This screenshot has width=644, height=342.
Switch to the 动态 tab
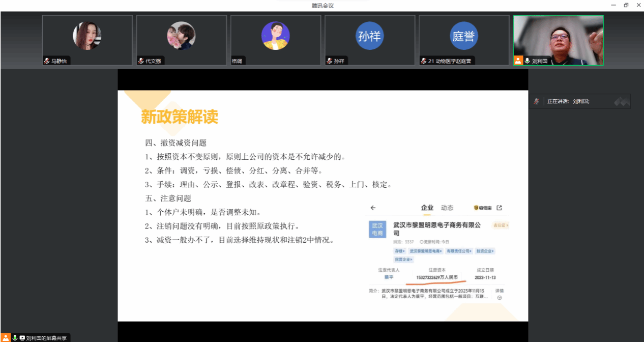coord(447,208)
